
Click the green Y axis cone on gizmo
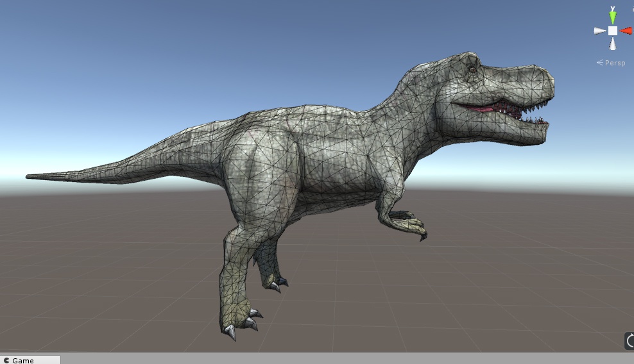613,17
